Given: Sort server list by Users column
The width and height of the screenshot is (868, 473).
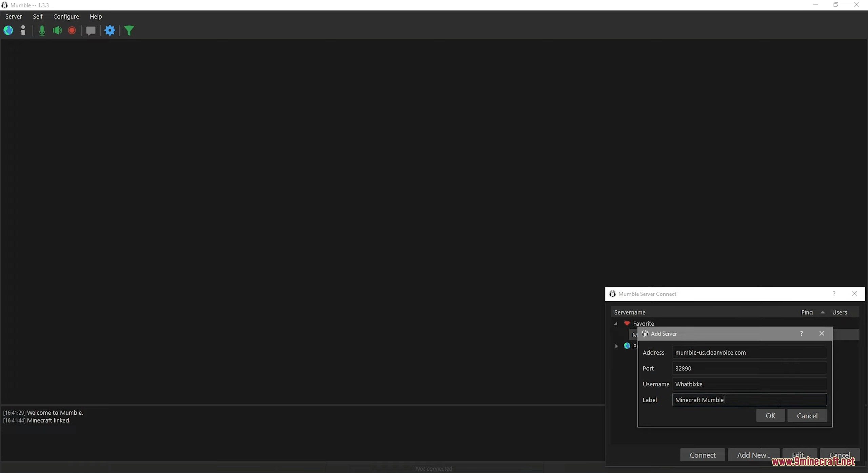Looking at the screenshot, I should coord(840,312).
